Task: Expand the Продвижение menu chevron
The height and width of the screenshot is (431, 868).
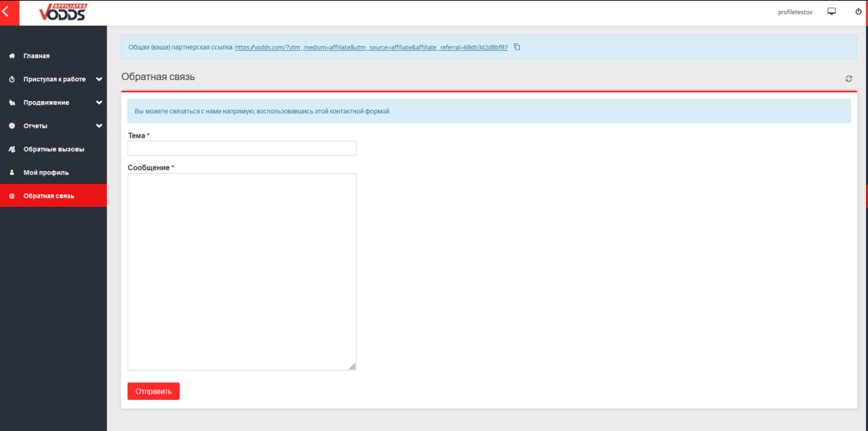Action: (99, 102)
